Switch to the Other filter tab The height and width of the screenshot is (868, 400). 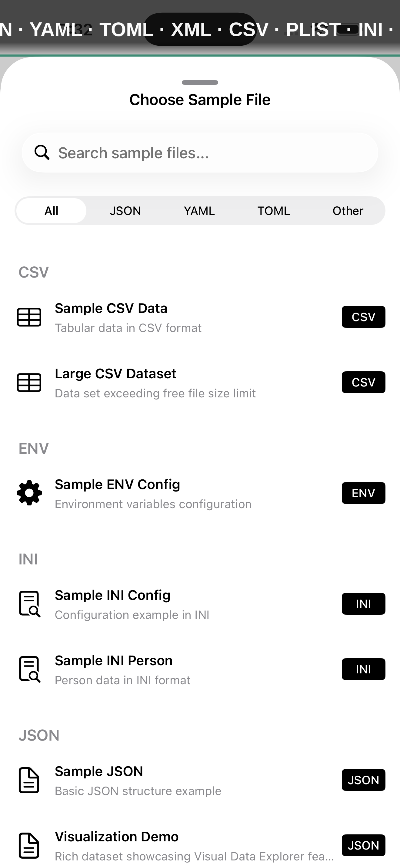(348, 211)
